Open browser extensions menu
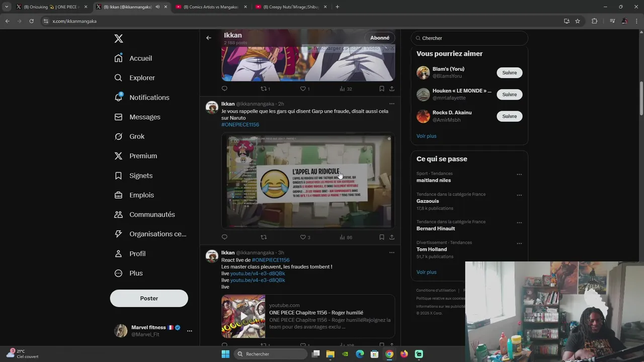Image resolution: width=644 pixels, height=362 pixels. (x=595, y=21)
